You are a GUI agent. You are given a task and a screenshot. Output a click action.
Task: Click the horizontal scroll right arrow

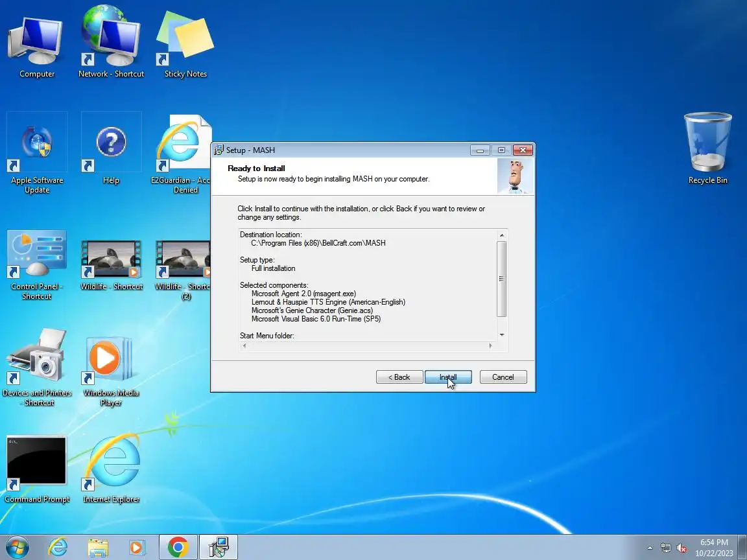pyautogui.click(x=490, y=345)
